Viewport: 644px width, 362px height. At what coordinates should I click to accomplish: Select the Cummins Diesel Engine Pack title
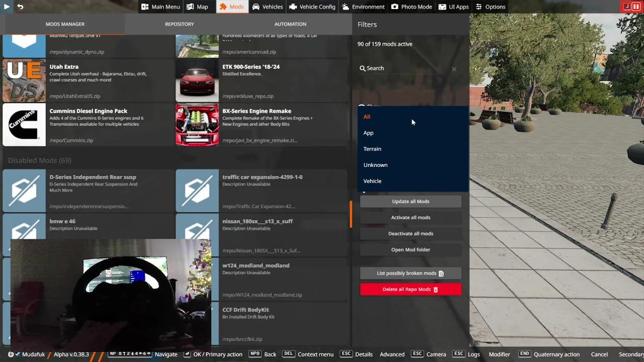point(89,111)
